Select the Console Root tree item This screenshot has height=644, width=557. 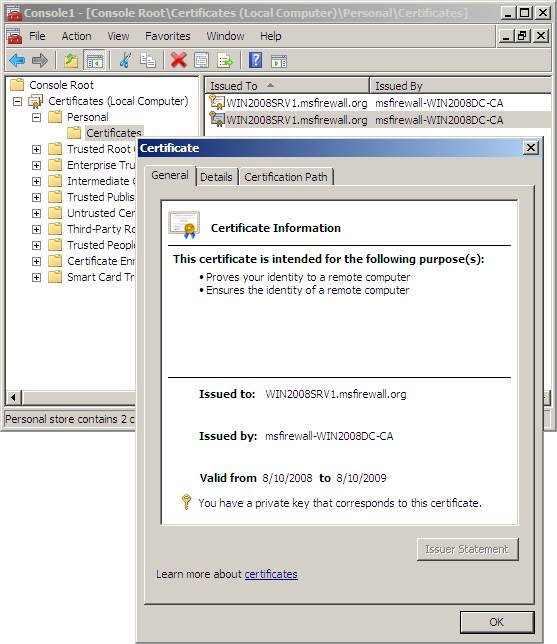click(x=61, y=85)
